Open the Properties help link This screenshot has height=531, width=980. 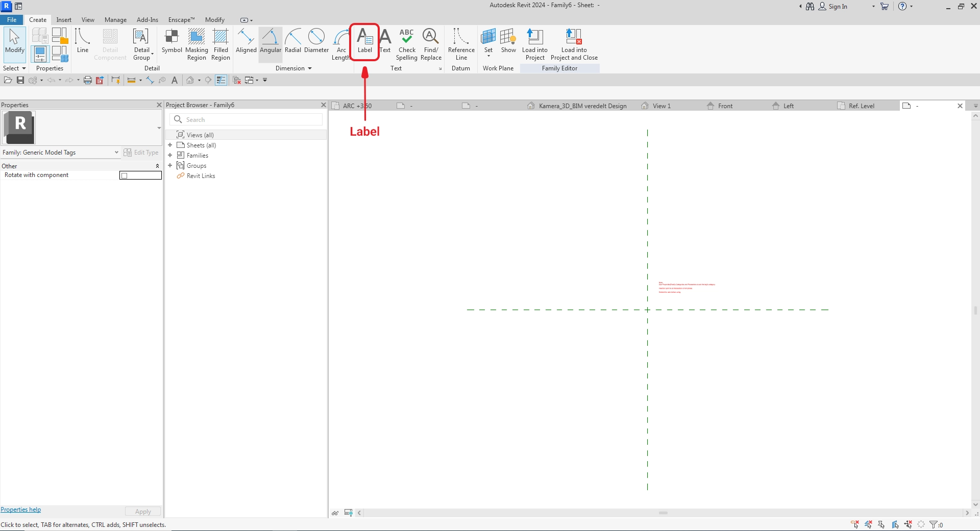[21, 510]
